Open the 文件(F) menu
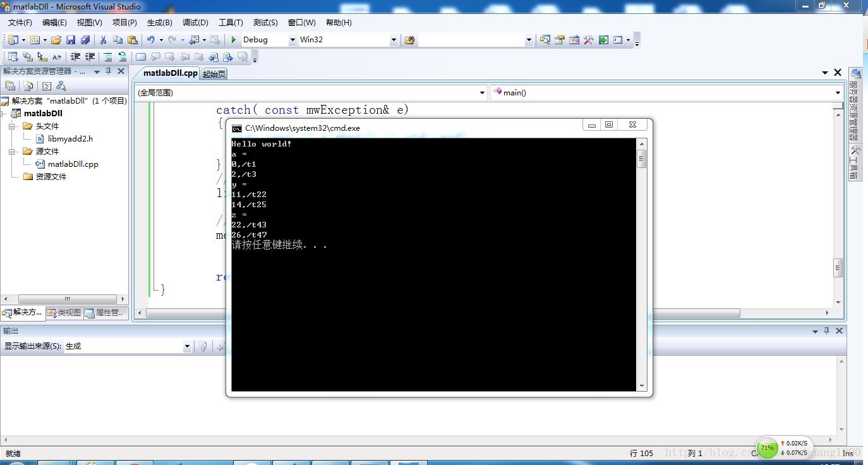The height and width of the screenshot is (465, 868). click(20, 23)
